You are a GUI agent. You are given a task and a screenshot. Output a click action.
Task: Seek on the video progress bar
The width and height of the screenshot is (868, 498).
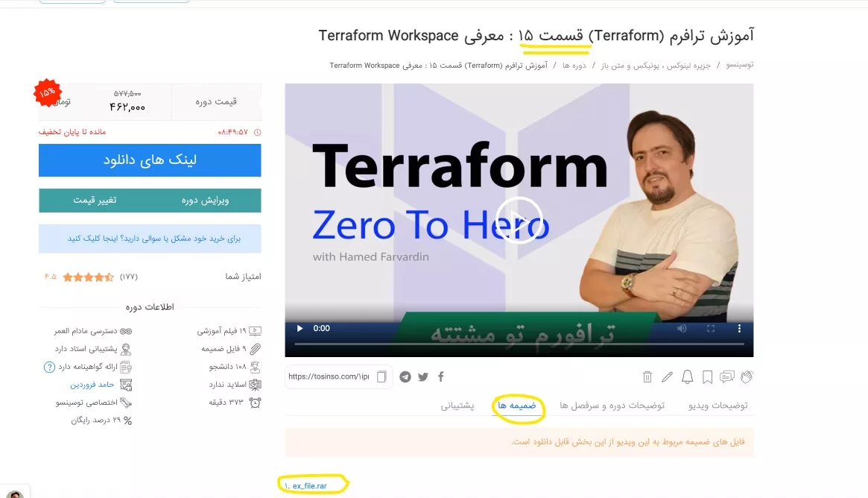519,344
